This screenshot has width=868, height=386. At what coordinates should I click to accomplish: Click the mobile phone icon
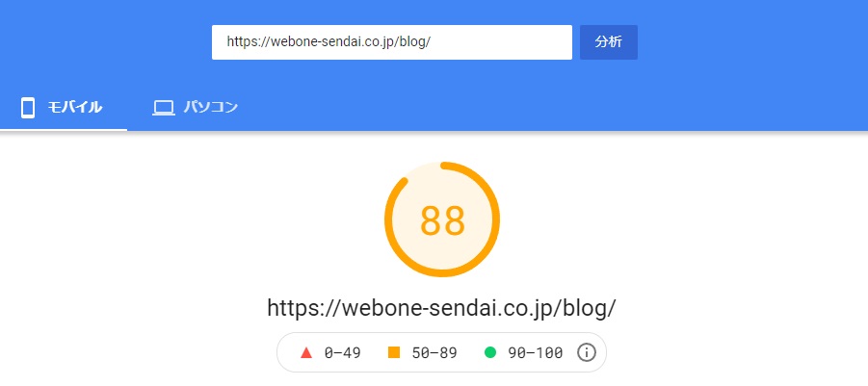tap(28, 107)
